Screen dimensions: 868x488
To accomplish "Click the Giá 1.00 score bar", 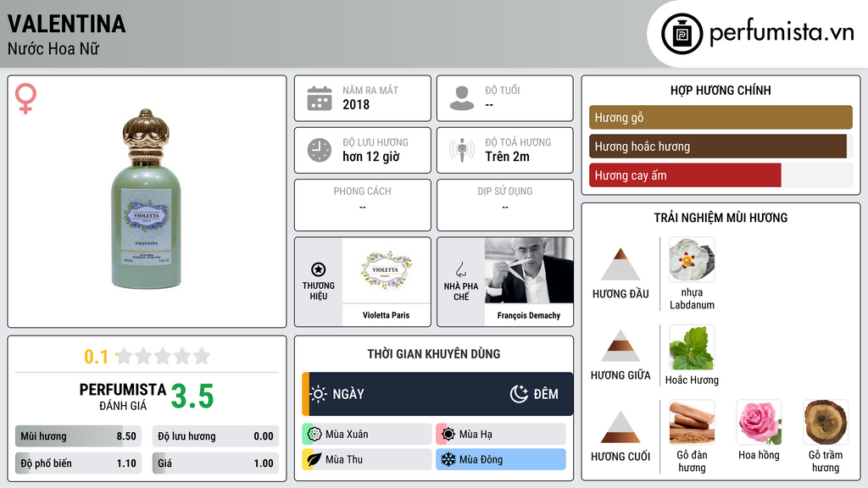I will (x=215, y=463).
